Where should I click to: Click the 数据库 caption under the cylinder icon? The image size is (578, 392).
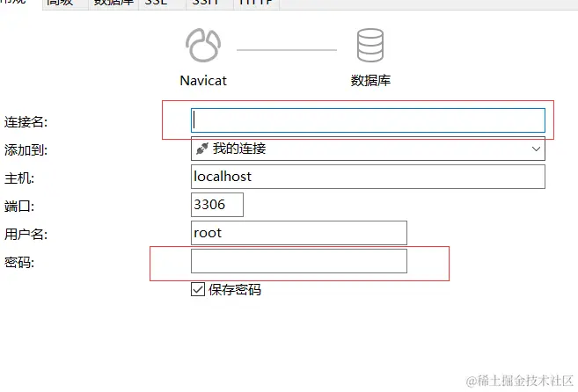[x=370, y=80]
